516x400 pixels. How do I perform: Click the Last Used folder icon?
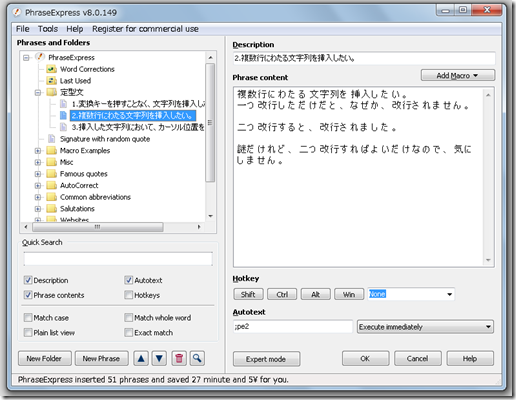pos(51,81)
